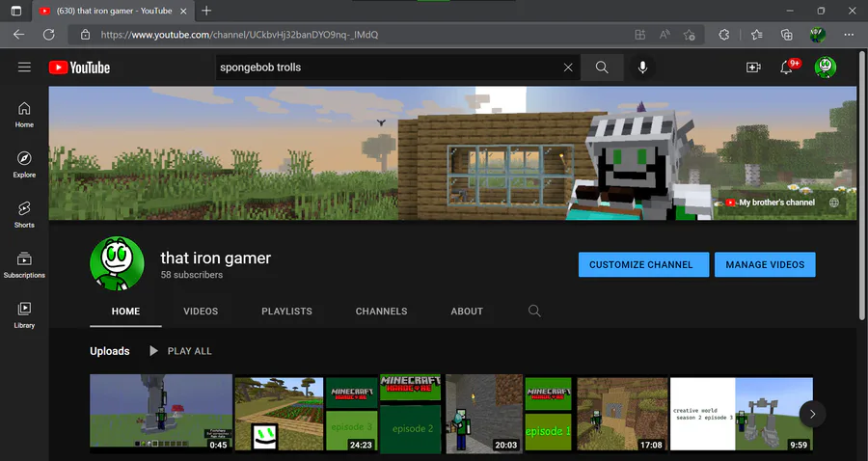Close the 'that iron gamer' tab
The height and width of the screenshot is (461, 868).
184,11
